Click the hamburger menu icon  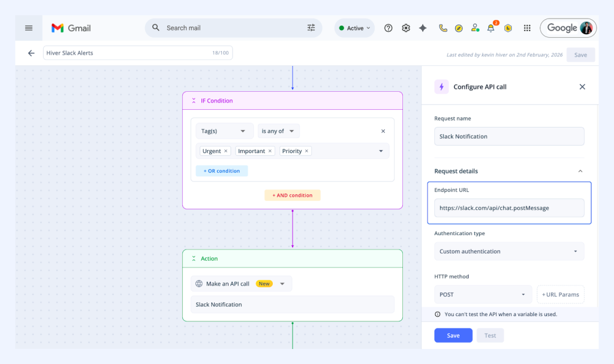tap(28, 28)
